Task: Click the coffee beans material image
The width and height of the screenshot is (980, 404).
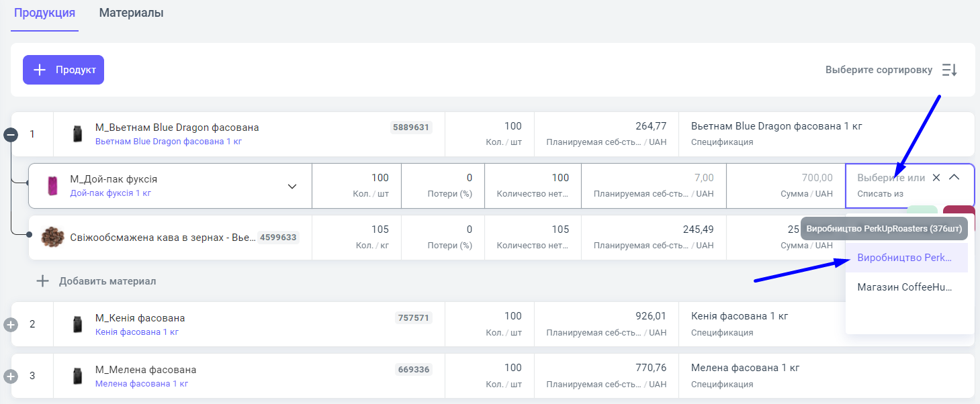Action: pos(52,238)
